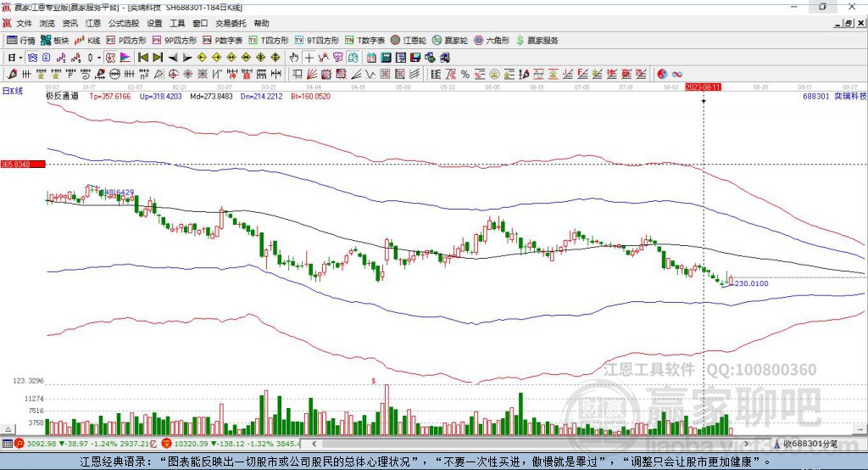Screen dimensions: 868x470
Task: Open the P数字表 tool
Action: tap(223, 41)
